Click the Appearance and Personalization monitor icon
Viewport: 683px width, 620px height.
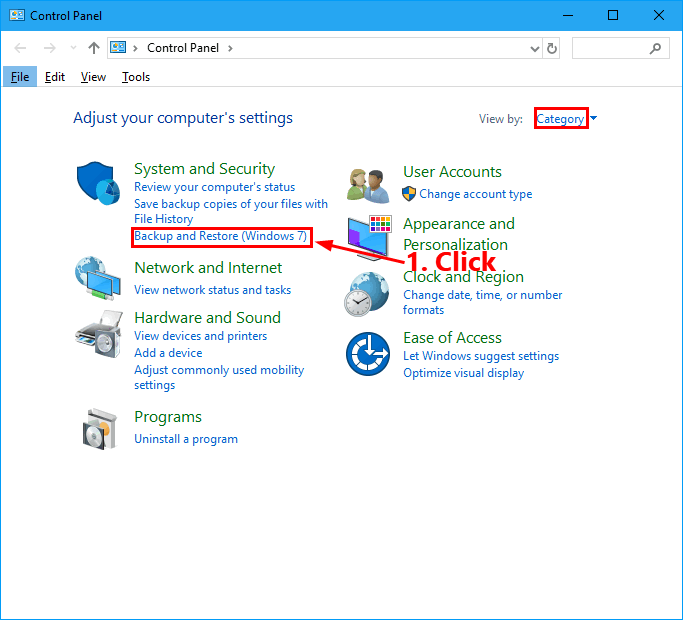click(369, 237)
